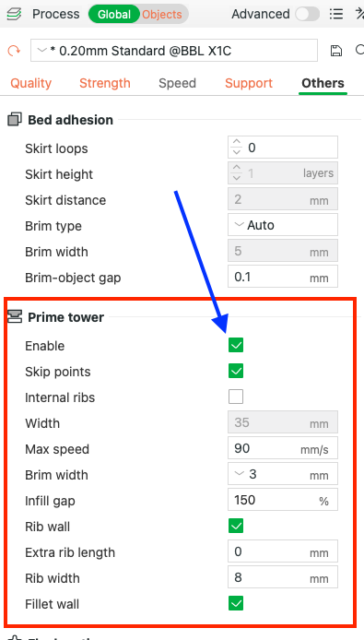Toggle the Advanced mode switch
The width and height of the screenshot is (364, 640).
(x=307, y=14)
